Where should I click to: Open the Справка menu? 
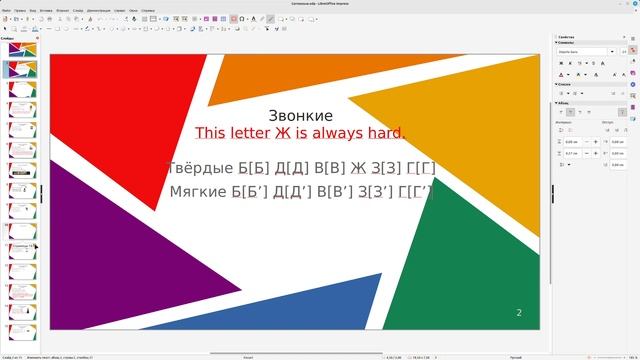pos(148,10)
